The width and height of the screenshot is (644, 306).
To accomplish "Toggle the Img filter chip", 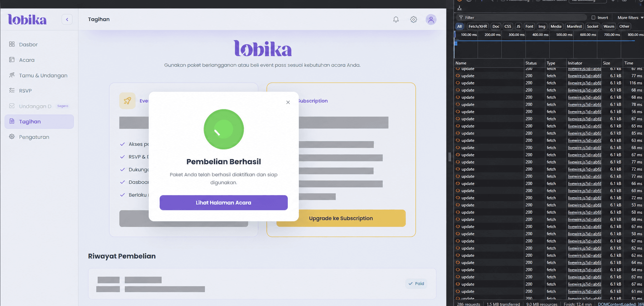I will coord(542,26).
